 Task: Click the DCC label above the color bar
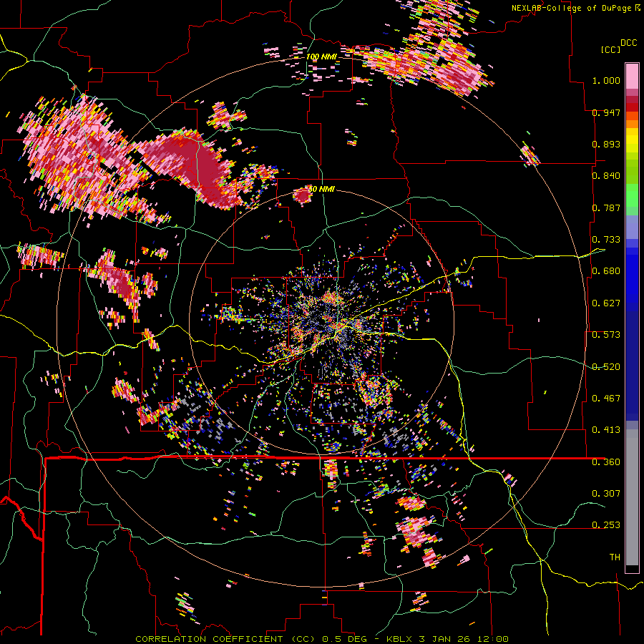click(629, 43)
